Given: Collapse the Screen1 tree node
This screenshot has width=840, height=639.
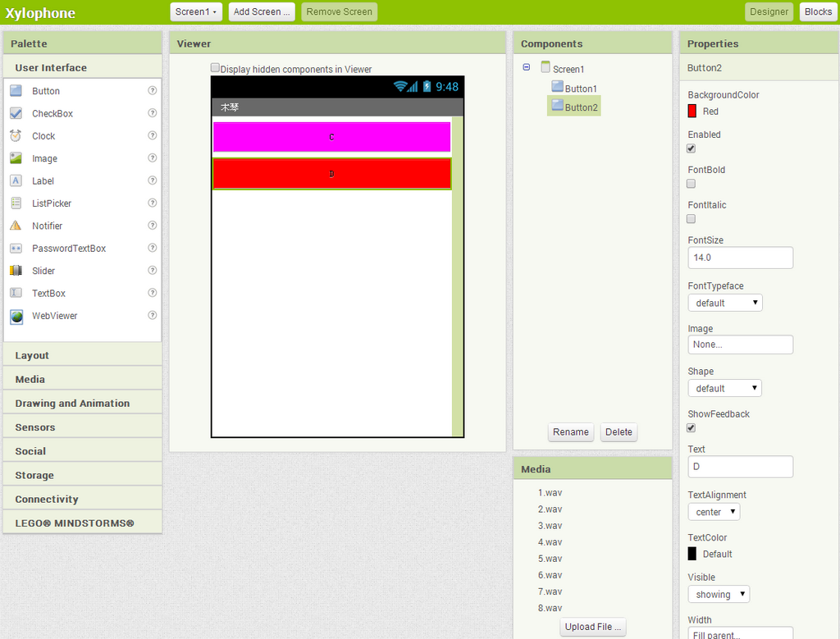Looking at the screenshot, I should tap(527, 68).
